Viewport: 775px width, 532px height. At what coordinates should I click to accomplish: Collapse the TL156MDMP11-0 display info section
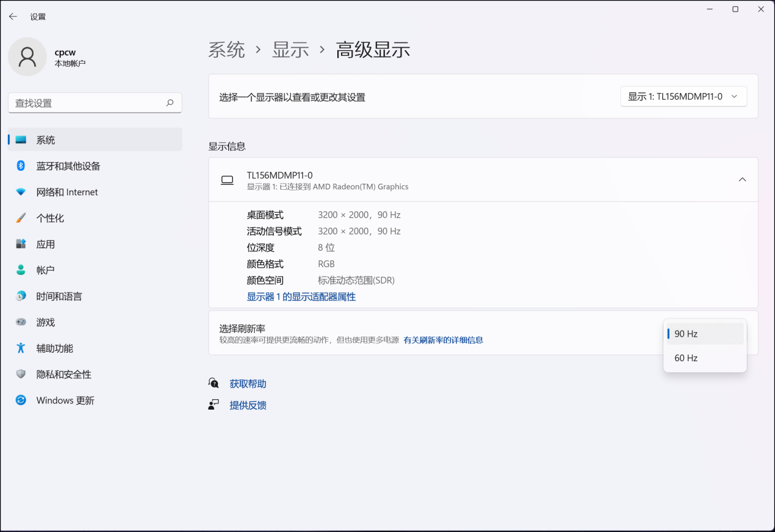coord(742,180)
